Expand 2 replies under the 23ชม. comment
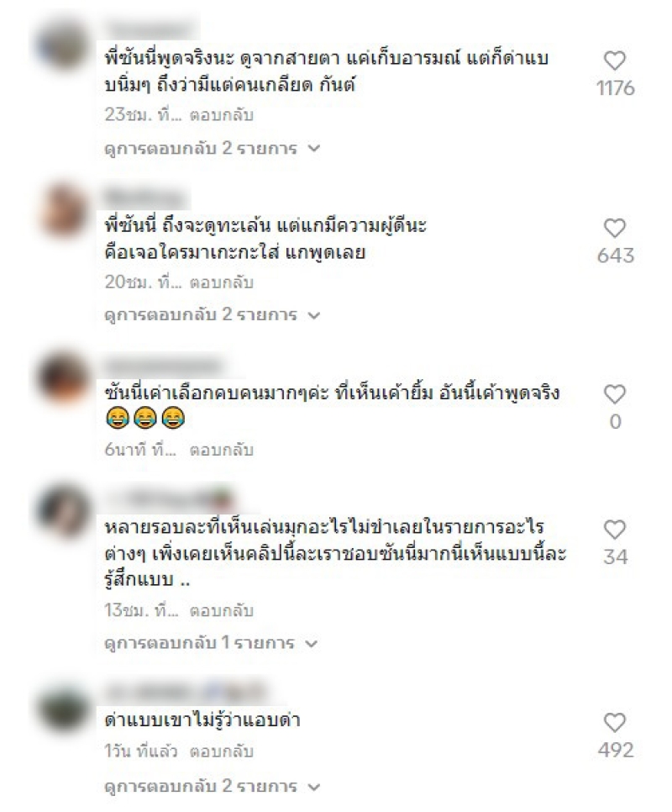672x812 pixels. pyautogui.click(x=213, y=148)
